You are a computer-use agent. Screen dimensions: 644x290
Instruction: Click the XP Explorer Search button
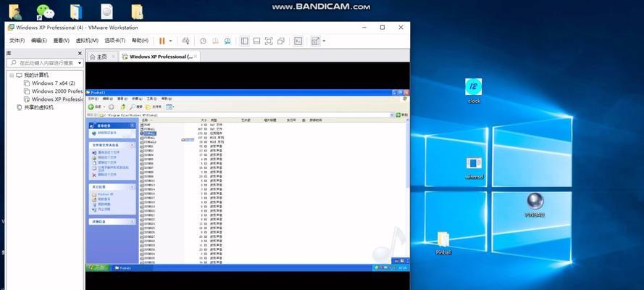coord(136,107)
